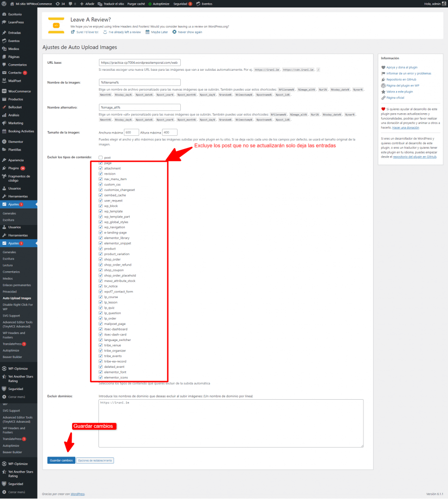Open the Medios menu icon
Image resolution: width=448 pixels, height=499 pixels.
click(4, 49)
